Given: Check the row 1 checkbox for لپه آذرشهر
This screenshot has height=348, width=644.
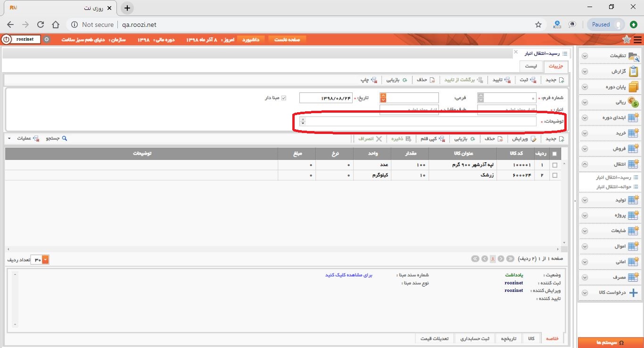Looking at the screenshot, I should (x=554, y=166).
